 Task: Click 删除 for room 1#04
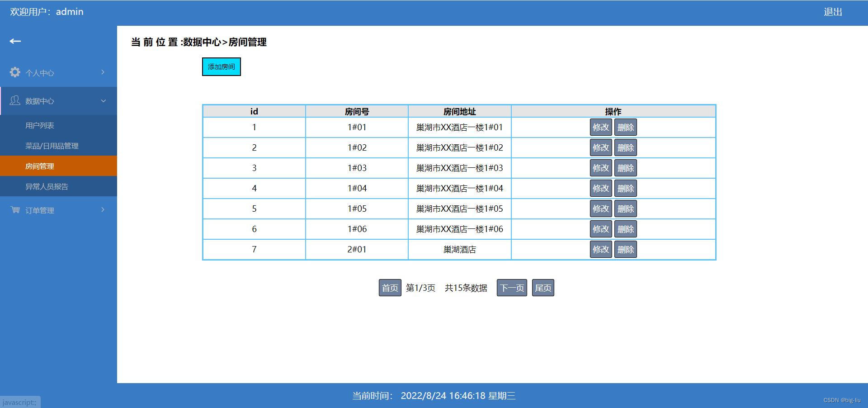(626, 188)
